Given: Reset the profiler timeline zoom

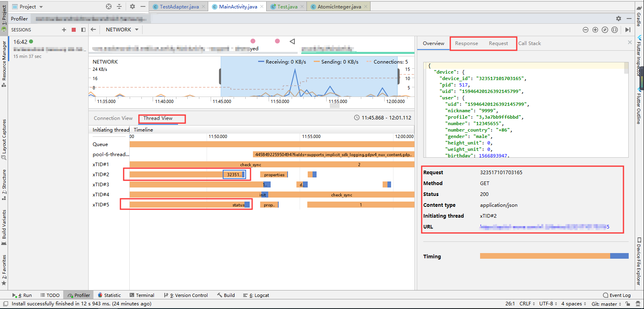Looking at the screenshot, I should tap(605, 30).
